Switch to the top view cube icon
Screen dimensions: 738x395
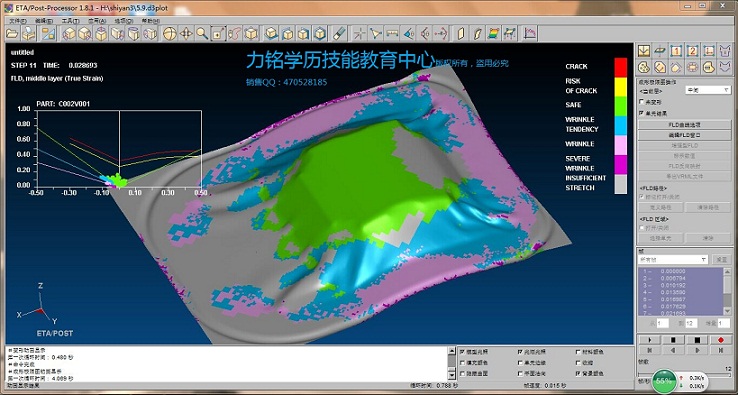271,33
